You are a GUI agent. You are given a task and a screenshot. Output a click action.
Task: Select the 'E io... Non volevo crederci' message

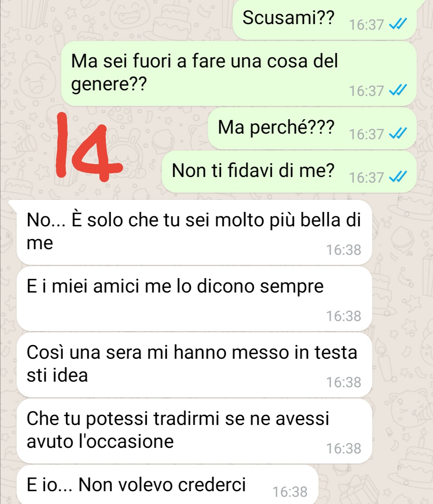(168, 485)
